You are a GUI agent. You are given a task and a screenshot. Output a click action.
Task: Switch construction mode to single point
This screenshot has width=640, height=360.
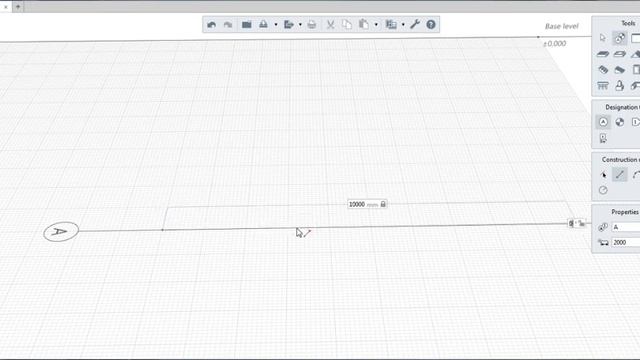pos(603,175)
